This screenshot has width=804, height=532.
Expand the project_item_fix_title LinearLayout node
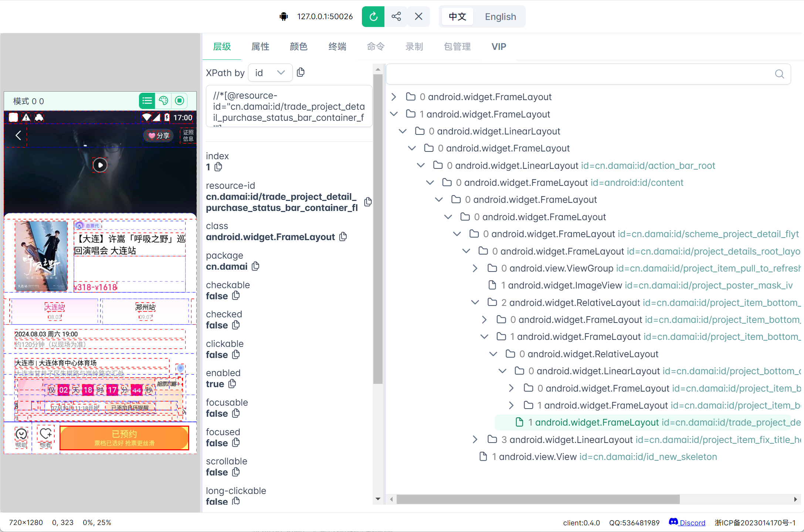475,440
